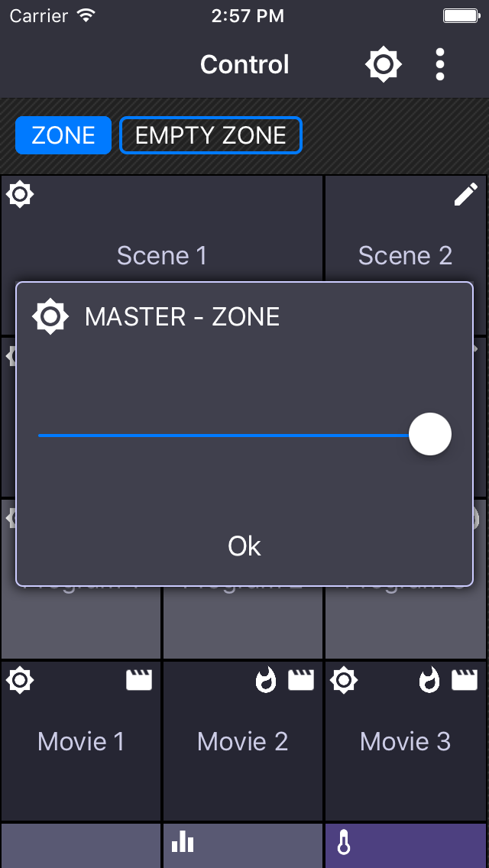Image resolution: width=489 pixels, height=868 pixels.
Task: Toggle the flame effect on Movie 3
Action: click(428, 680)
